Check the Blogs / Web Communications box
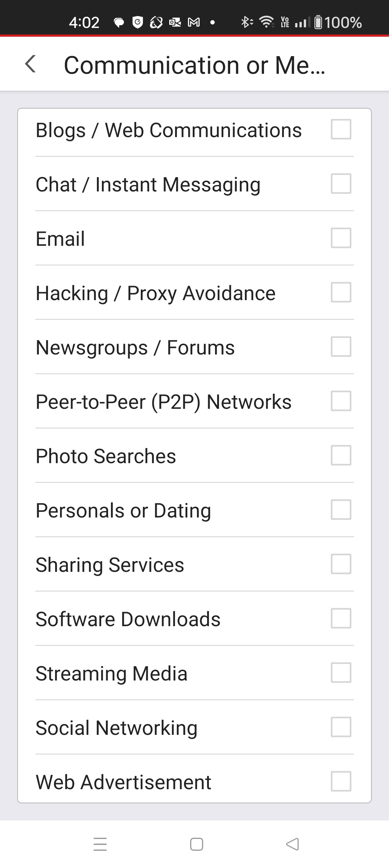This screenshot has width=389, height=868. [341, 129]
